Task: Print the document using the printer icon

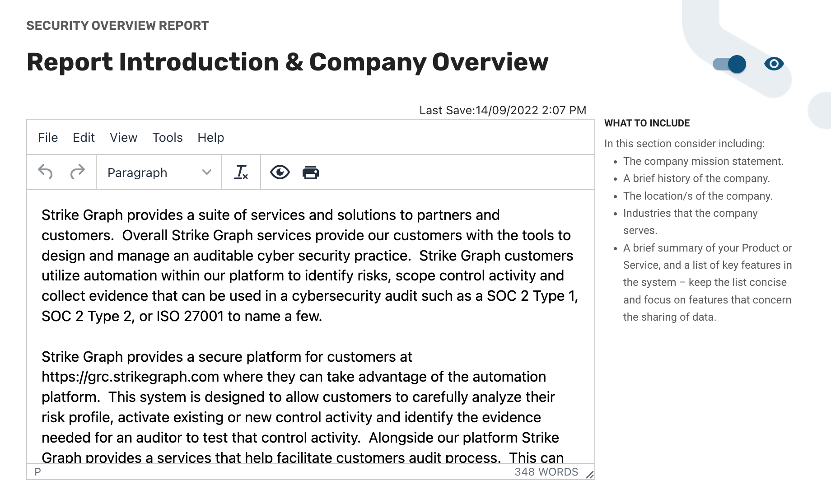Action: tap(311, 172)
